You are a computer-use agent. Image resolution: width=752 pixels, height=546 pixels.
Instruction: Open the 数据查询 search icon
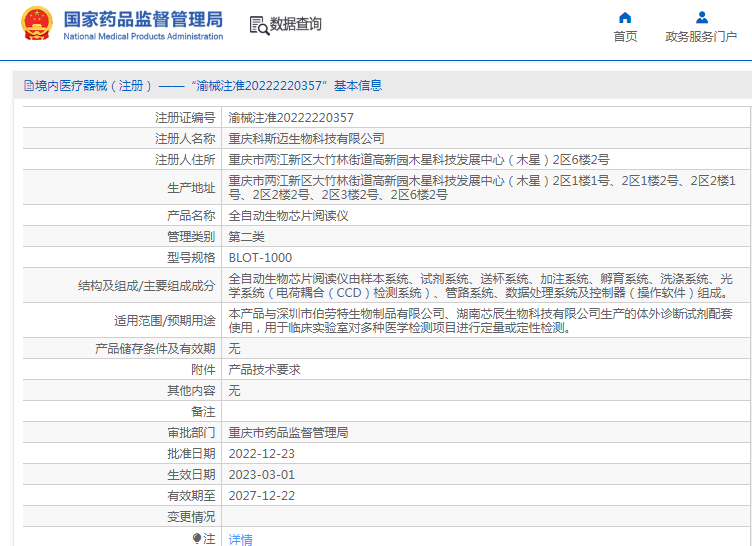tap(259, 25)
